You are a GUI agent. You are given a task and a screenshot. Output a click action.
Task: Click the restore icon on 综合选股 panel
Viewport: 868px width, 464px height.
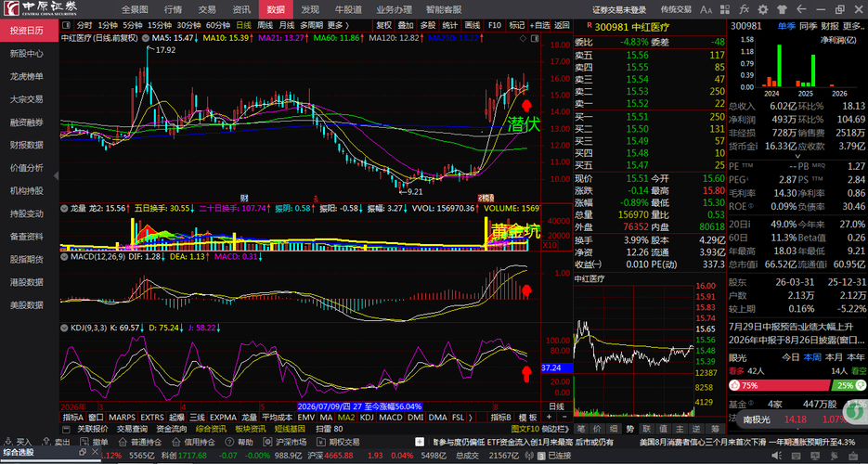83,452
